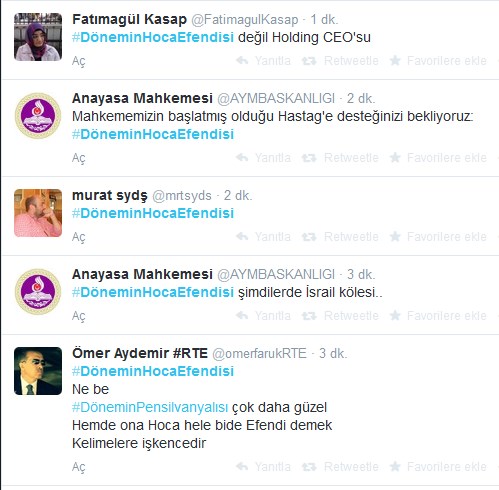Open Ömer Aydemir's profile picture
The image size is (499, 490).
tap(38, 371)
